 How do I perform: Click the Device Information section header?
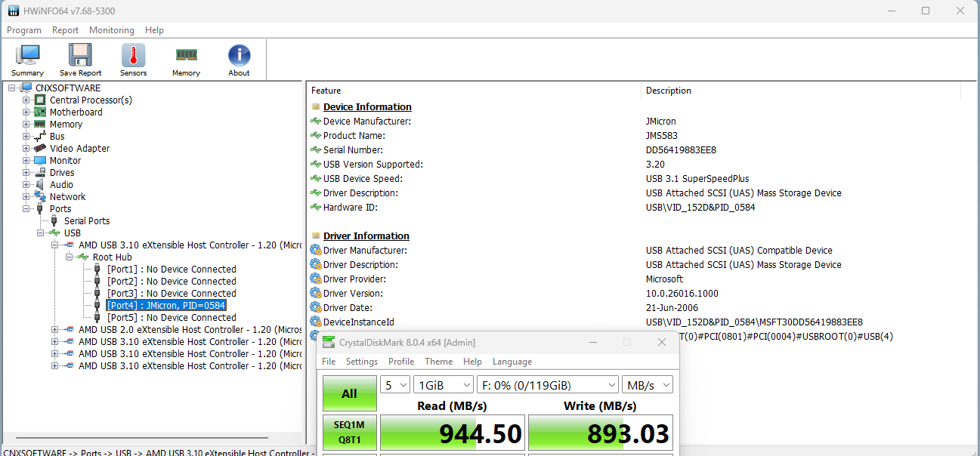[367, 107]
